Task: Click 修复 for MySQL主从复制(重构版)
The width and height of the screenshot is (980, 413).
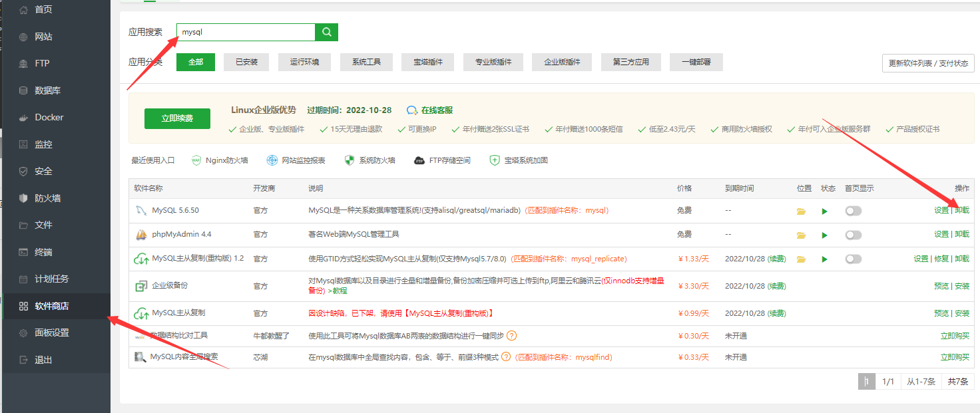Action: pos(941,259)
